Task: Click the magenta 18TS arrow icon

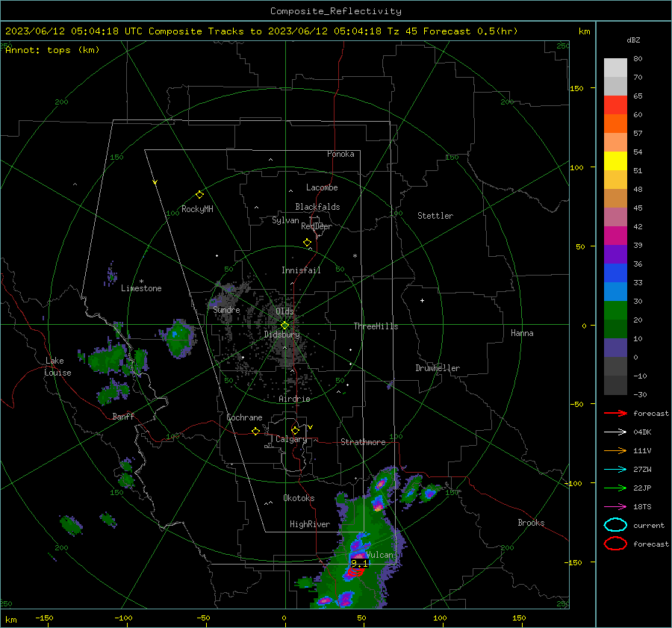Action: point(615,507)
